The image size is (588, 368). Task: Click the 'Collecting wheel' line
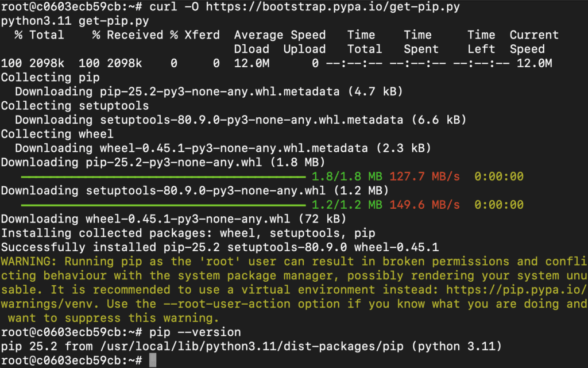pyautogui.click(x=57, y=134)
